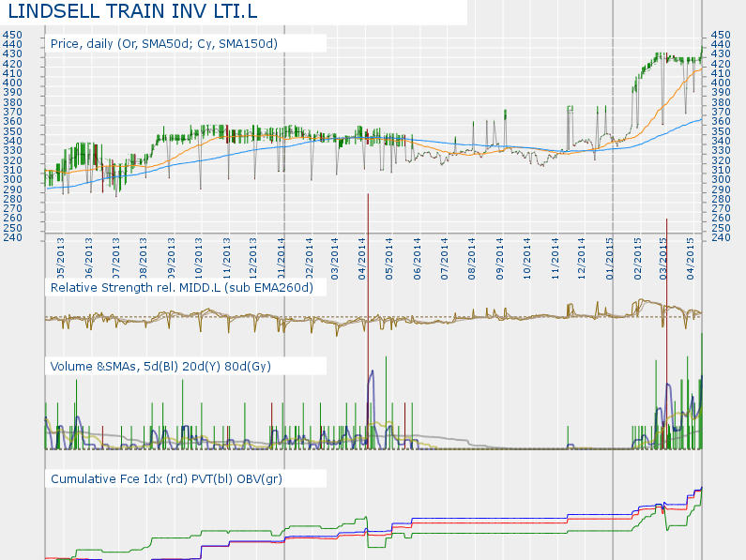Screen dimensions: 746x560
Task: Select the 12/2014 date axis label
Action: coord(582,258)
